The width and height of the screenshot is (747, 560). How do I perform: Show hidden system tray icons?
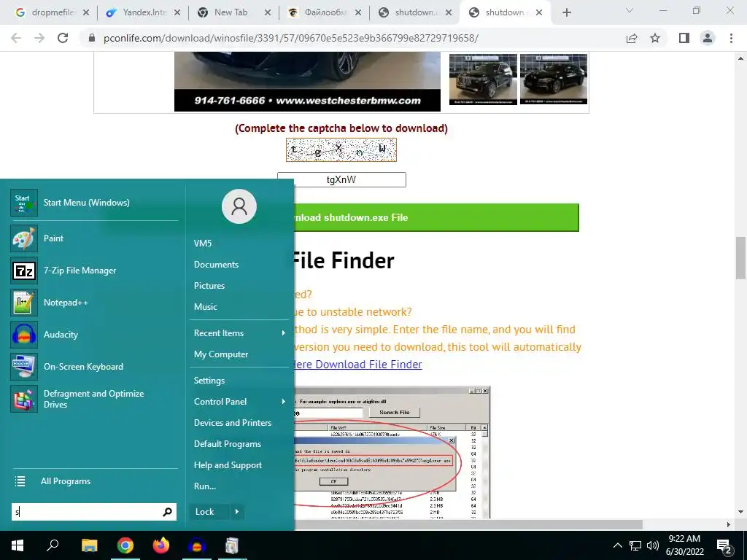click(x=617, y=545)
